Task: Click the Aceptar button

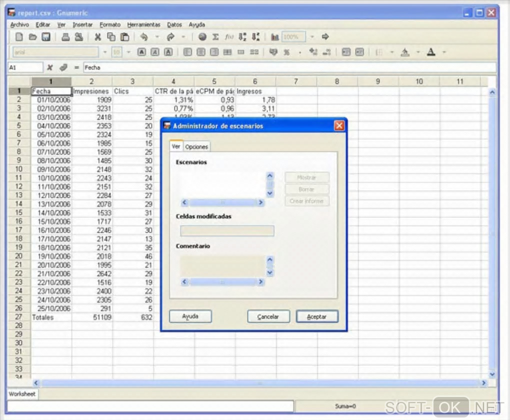Action: tap(317, 316)
